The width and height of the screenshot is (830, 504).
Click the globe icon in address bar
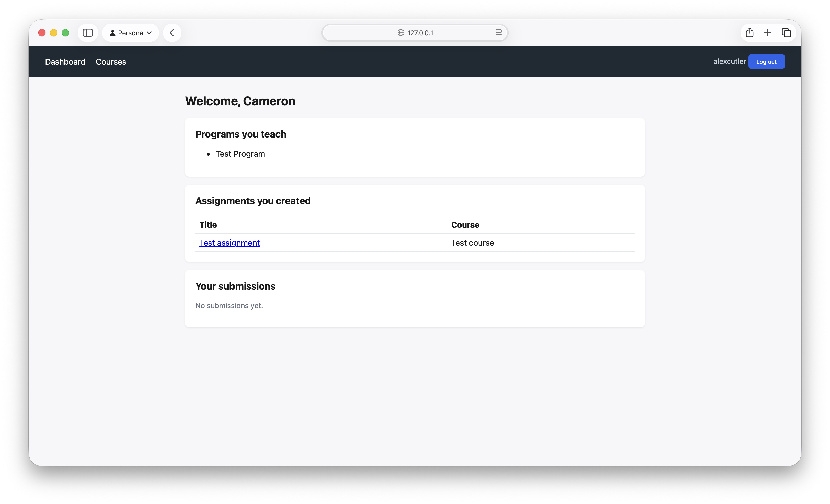[400, 33]
